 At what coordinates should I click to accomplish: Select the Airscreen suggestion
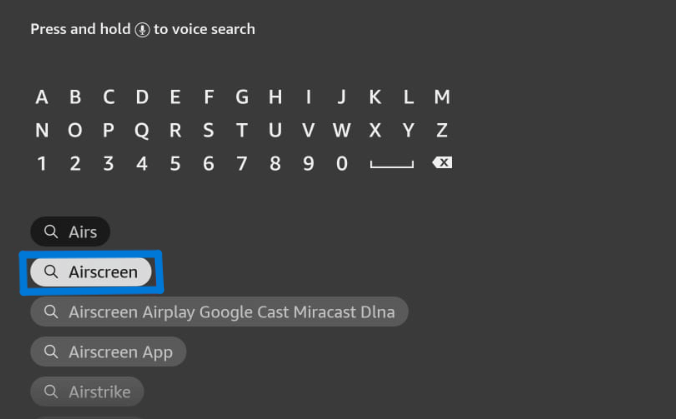coord(91,272)
